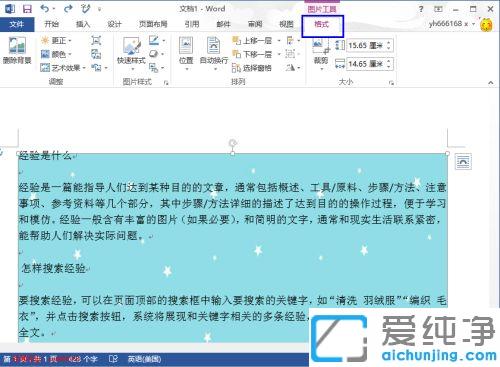Click the Save icon in quick access toolbar
This screenshot has height=367, width=500.
point(27,9)
